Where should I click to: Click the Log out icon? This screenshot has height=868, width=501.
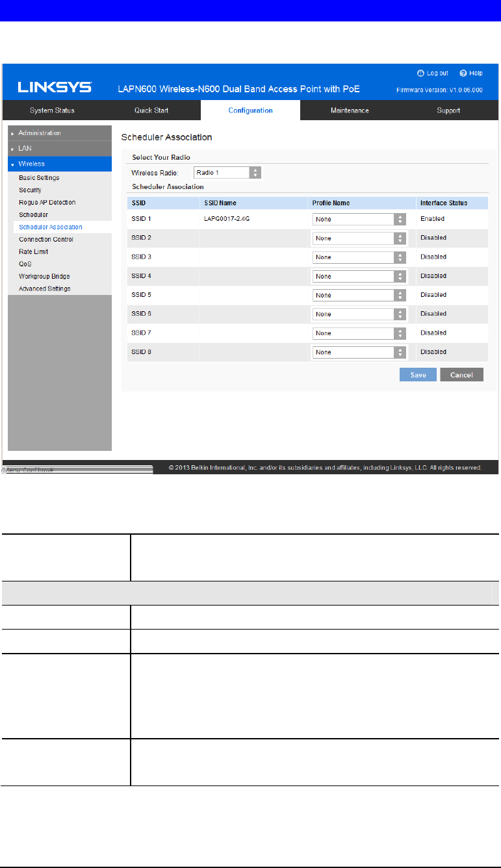(x=420, y=73)
